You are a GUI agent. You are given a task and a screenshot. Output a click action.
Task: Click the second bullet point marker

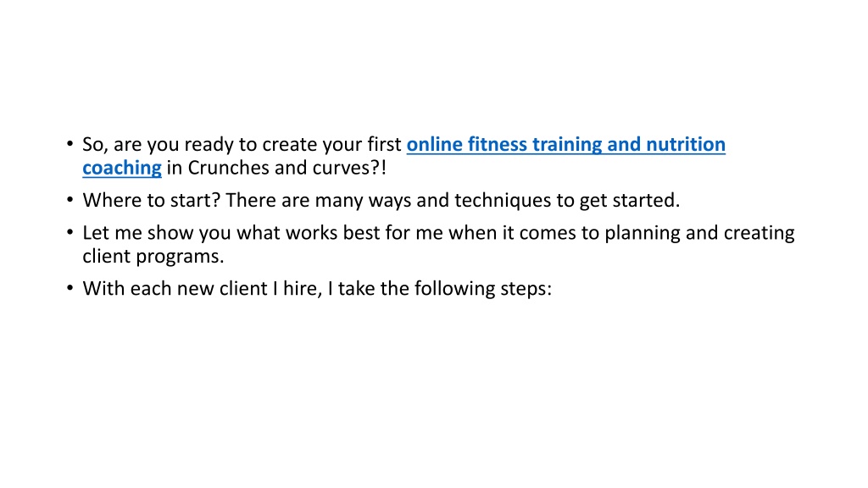pos(70,200)
